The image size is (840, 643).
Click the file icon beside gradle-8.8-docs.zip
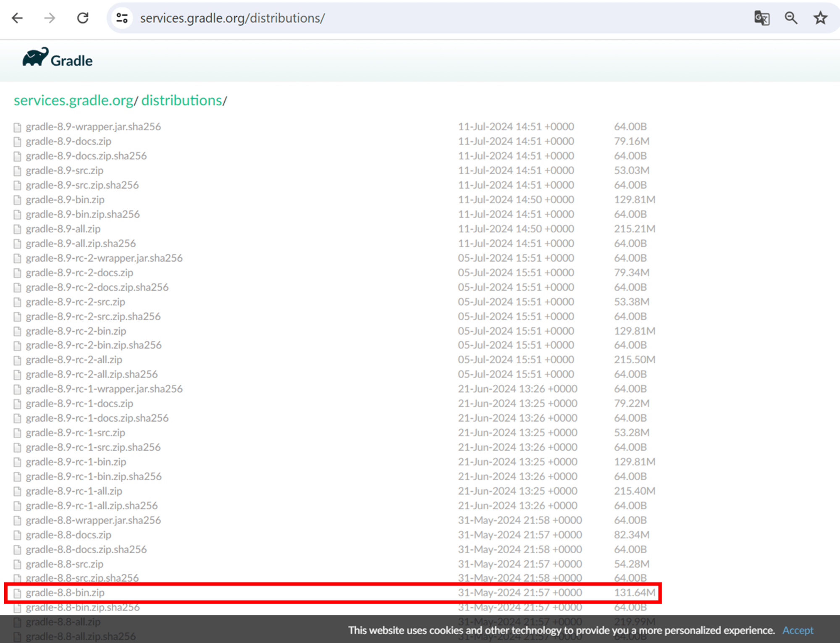point(17,535)
